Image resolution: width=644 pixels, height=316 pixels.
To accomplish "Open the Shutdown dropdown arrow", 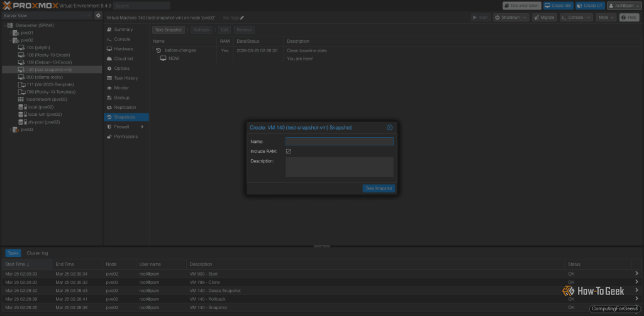I will 525,18.
